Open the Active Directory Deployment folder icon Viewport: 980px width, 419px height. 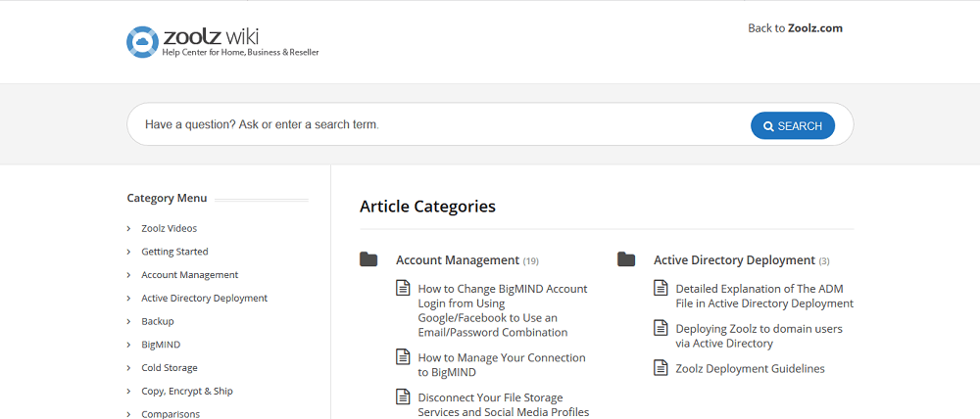626,259
